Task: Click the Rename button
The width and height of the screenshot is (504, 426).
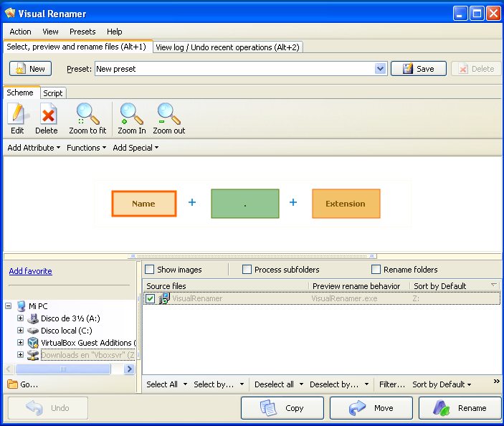Action: (460, 408)
